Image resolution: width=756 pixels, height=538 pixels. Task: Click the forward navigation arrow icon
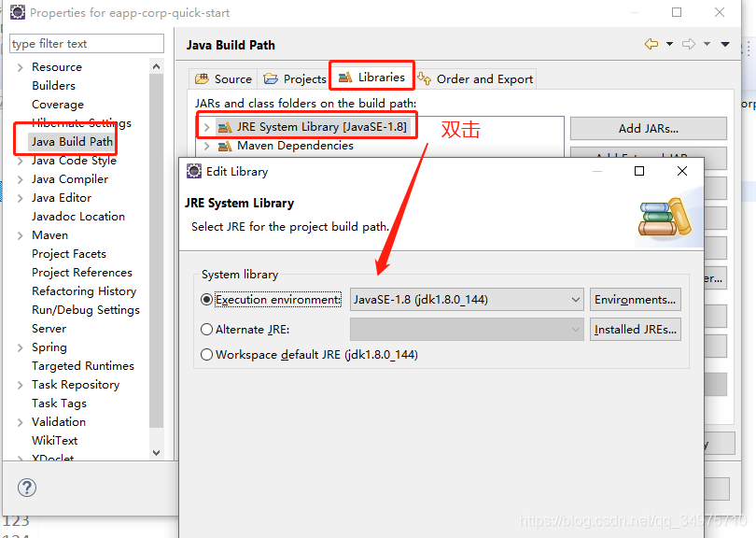tap(689, 44)
